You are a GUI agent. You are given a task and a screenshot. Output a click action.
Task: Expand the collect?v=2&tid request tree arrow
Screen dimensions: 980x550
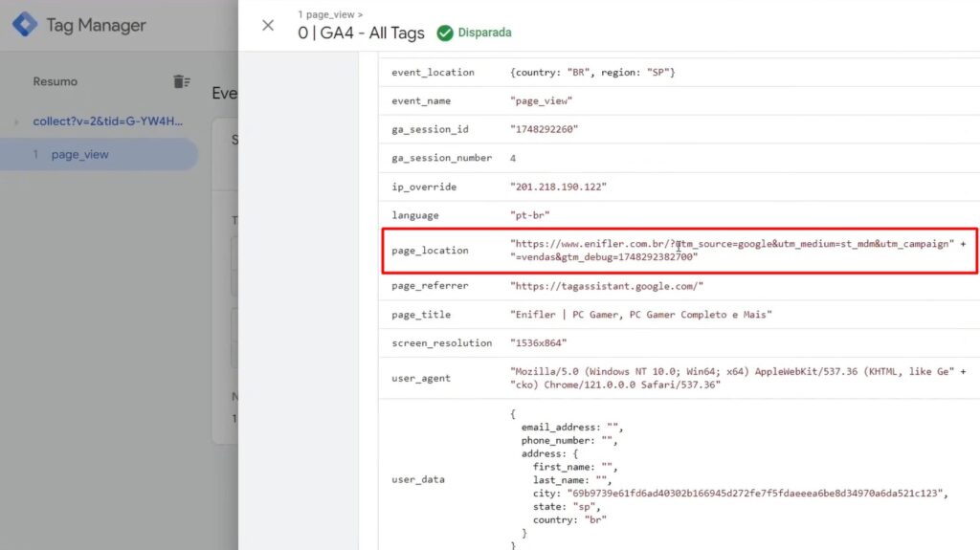click(16, 121)
